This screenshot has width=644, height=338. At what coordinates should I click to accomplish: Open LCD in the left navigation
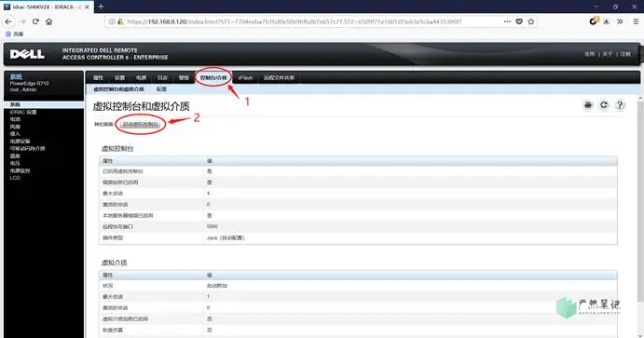pyautogui.click(x=15, y=178)
